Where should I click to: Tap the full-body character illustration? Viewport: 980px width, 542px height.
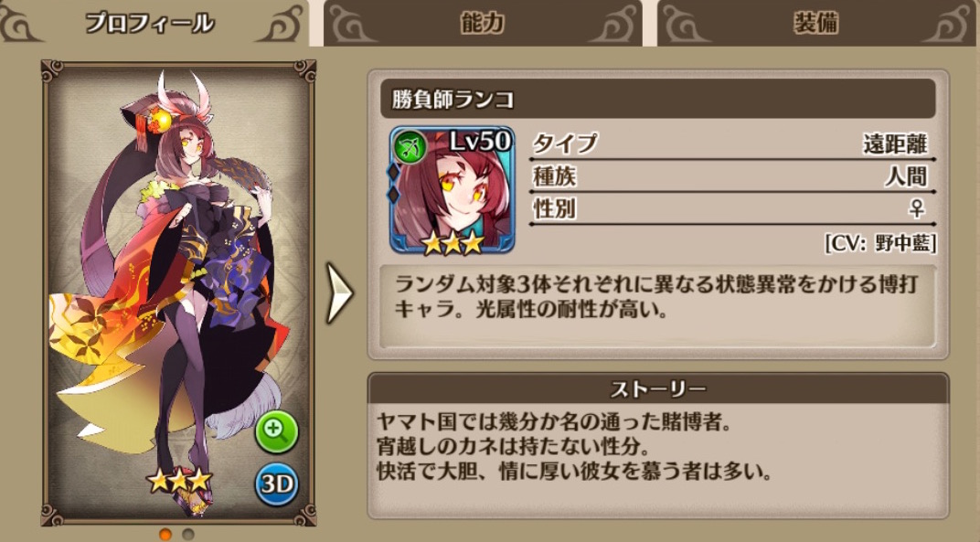[x=179, y=292]
